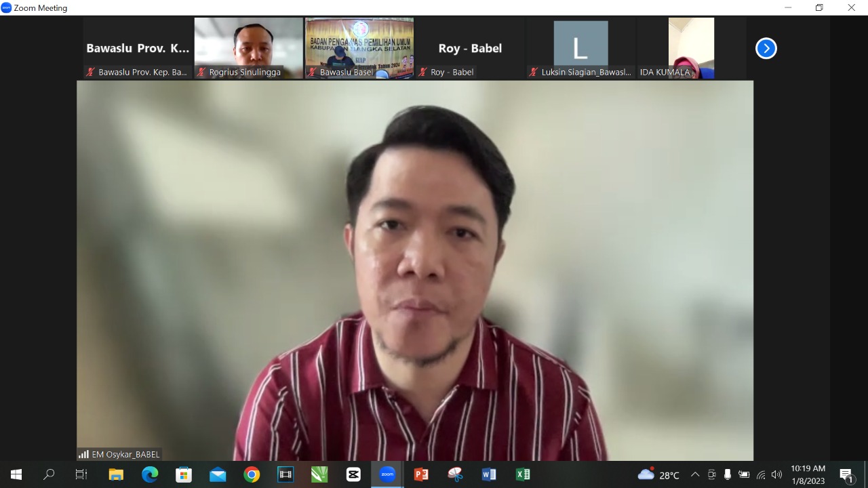Viewport: 868px width, 488px height.
Task: Select Bawaslu Basel video thumbnail
Action: coord(359,47)
